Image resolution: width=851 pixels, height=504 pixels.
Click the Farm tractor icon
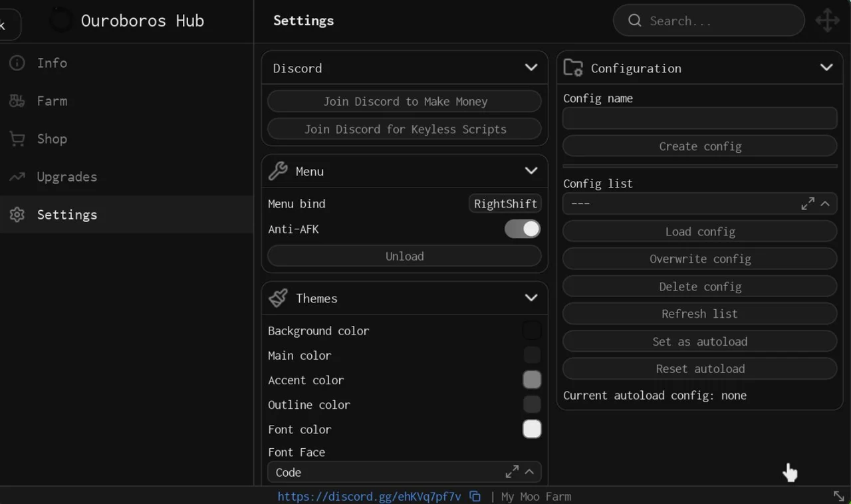17,101
